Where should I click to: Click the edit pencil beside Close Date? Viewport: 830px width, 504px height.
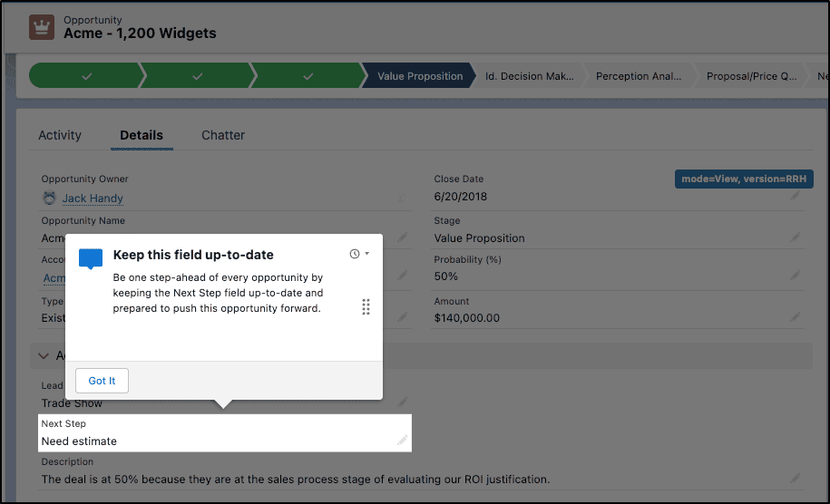tap(795, 196)
